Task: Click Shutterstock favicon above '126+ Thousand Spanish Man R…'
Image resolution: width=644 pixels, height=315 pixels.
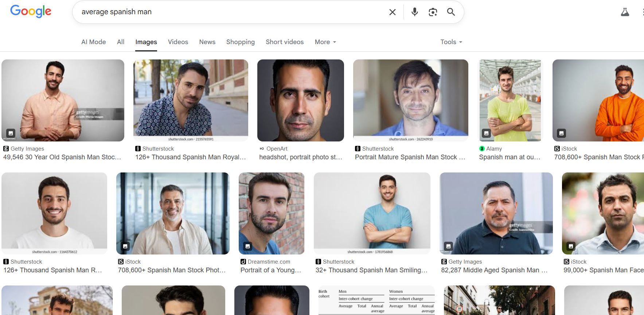Action: pyautogui.click(x=6, y=262)
